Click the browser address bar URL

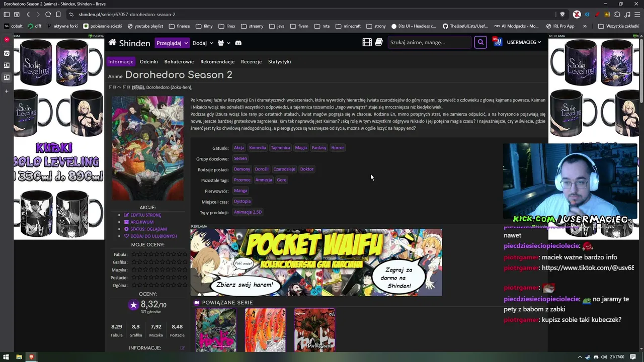(127, 15)
